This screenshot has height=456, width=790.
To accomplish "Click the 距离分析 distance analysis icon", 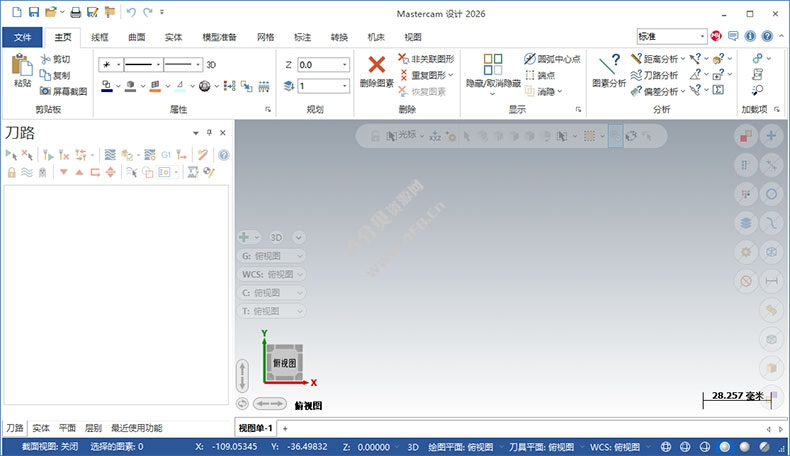I will point(654,59).
